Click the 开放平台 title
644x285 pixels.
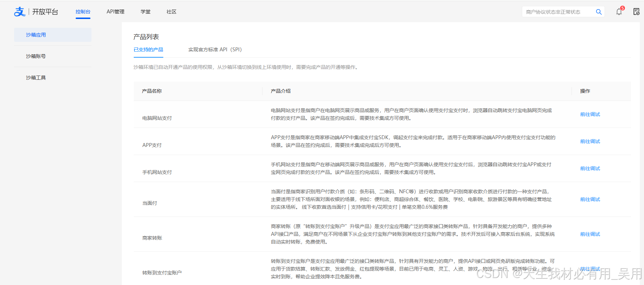point(45,12)
